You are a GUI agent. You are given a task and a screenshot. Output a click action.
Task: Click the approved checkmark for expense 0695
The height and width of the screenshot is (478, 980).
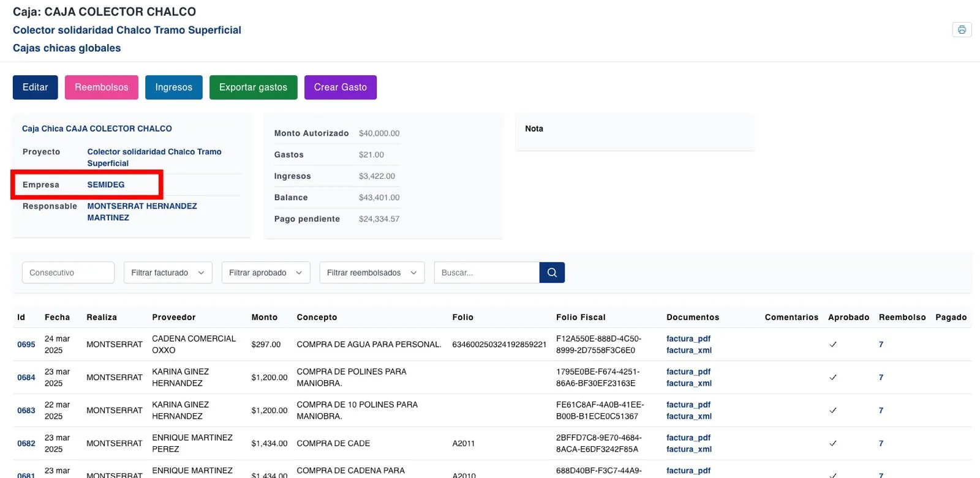pos(833,345)
